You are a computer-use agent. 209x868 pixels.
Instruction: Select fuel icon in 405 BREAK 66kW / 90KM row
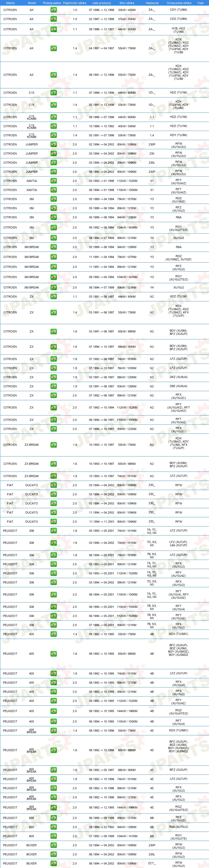coord(53,770)
